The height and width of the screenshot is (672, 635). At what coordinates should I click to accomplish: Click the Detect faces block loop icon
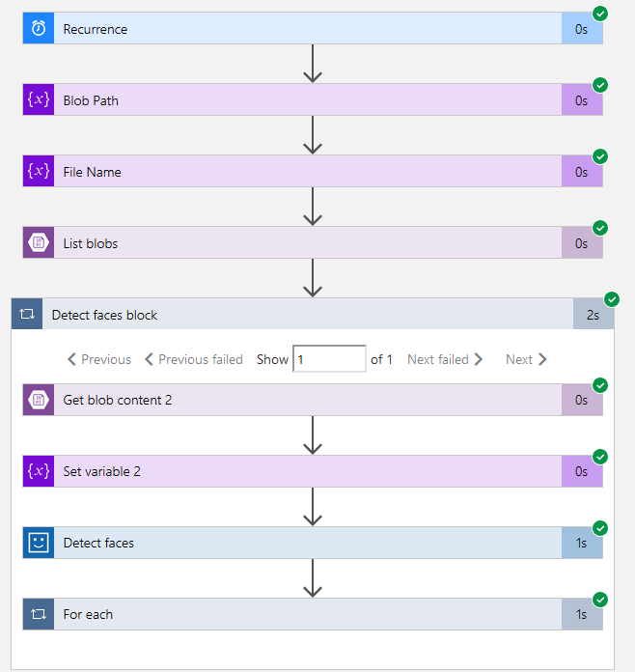27,315
